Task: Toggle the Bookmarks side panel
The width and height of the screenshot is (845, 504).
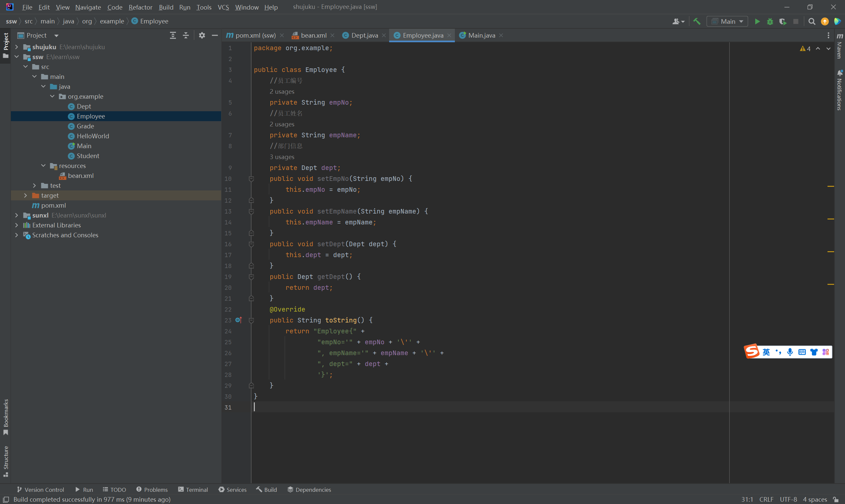Action: 6,417
